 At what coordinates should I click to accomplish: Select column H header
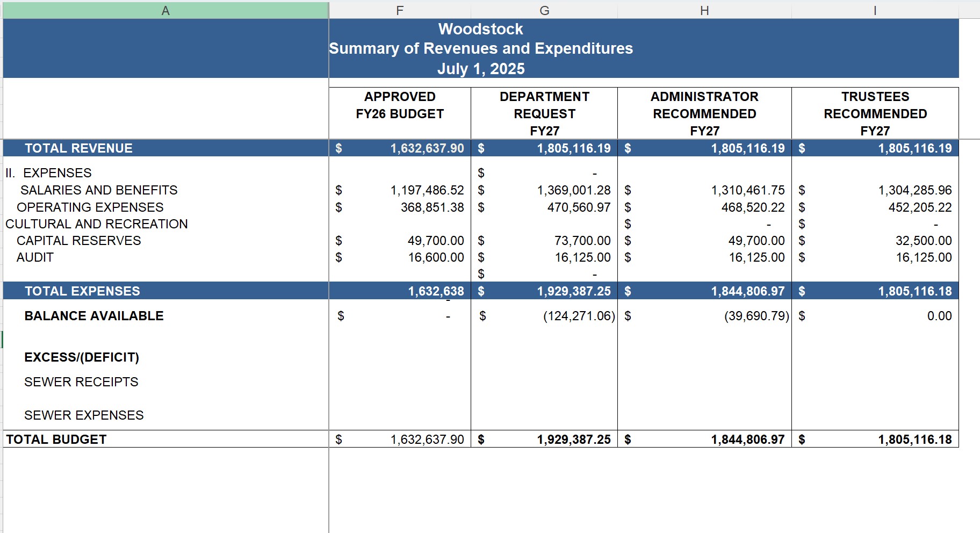704,10
